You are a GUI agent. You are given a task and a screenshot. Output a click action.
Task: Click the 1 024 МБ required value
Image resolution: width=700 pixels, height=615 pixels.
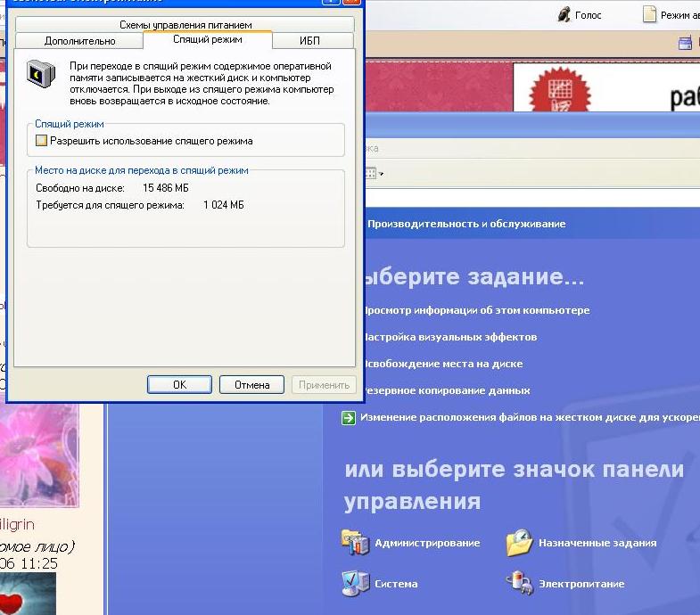click(224, 205)
